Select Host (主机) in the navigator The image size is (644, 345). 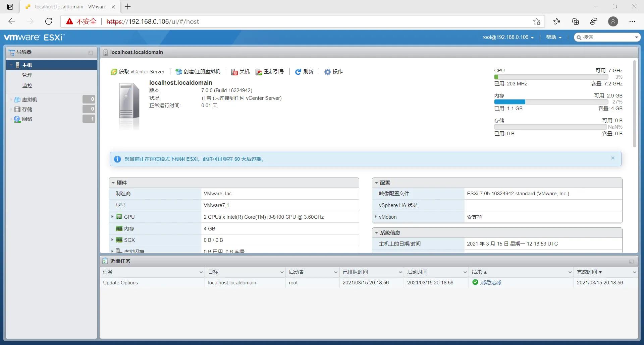(x=52, y=65)
